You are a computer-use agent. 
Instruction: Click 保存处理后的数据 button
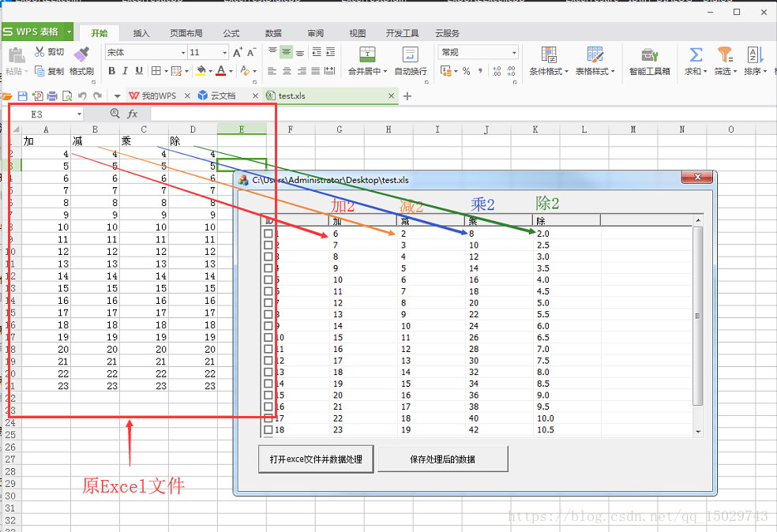pos(442,459)
